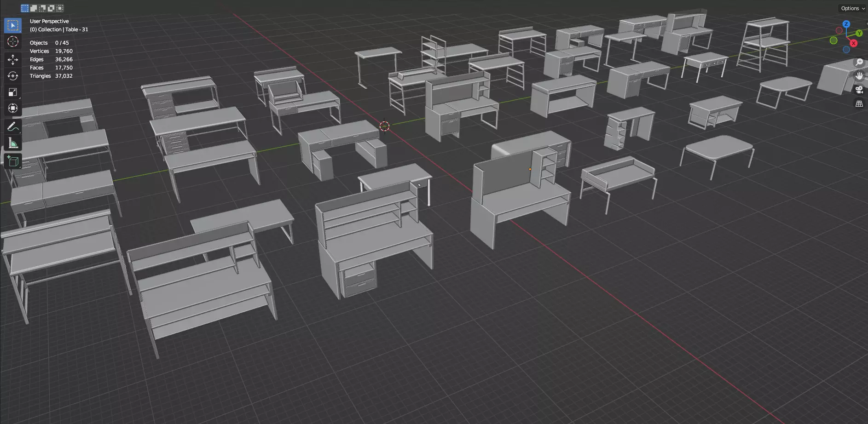
Task: Click the '(0) Collection | Table - 31' text
Action: click(x=59, y=29)
